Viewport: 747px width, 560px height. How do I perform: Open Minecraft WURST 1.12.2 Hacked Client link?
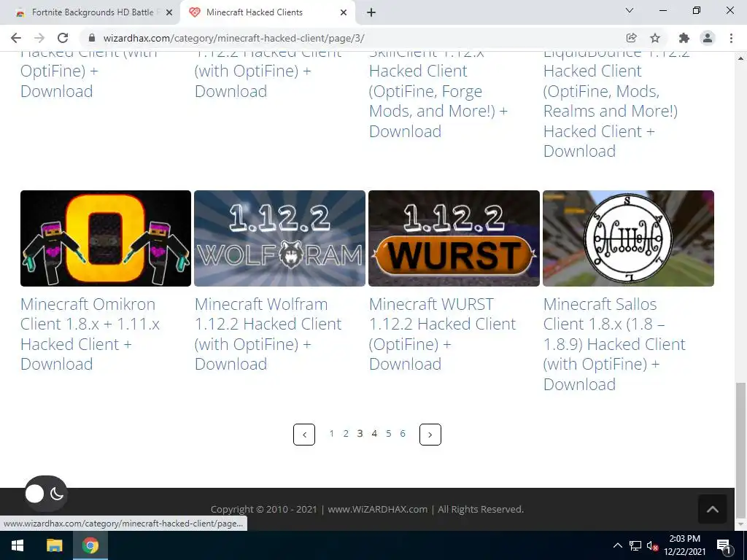pos(443,334)
